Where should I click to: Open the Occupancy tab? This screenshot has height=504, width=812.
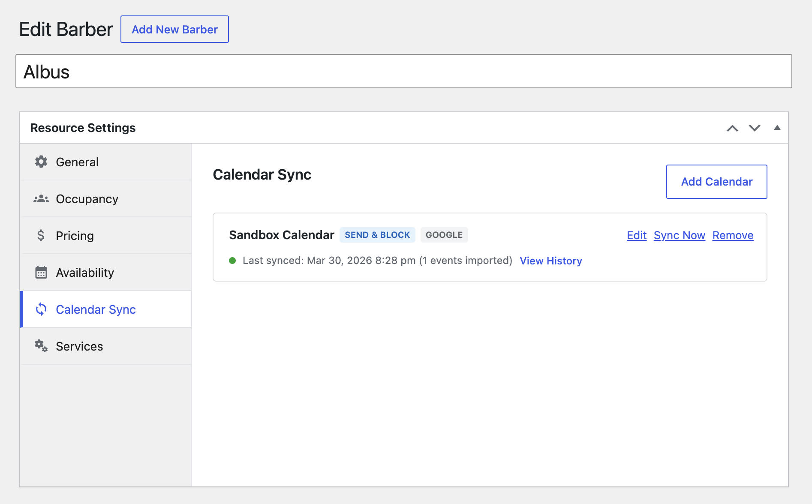[87, 199]
